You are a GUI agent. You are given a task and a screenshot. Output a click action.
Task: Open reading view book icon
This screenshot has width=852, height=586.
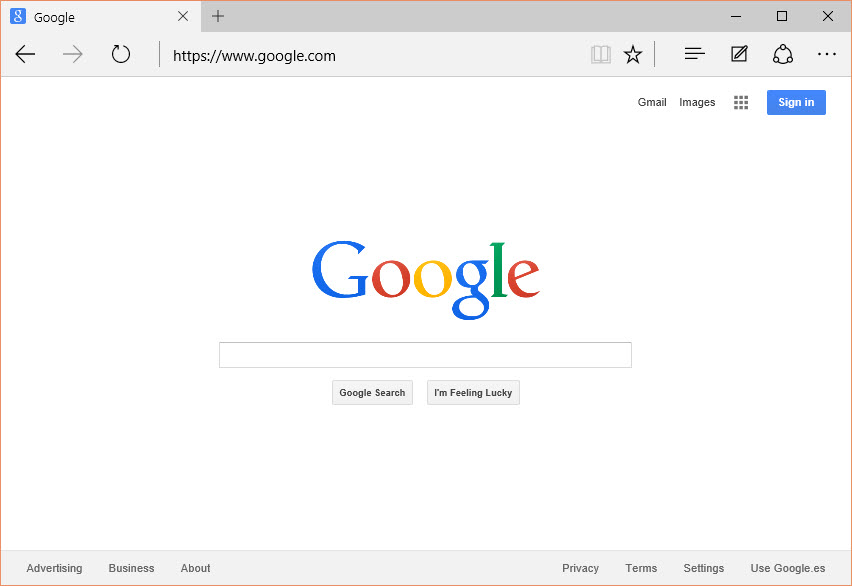click(600, 54)
